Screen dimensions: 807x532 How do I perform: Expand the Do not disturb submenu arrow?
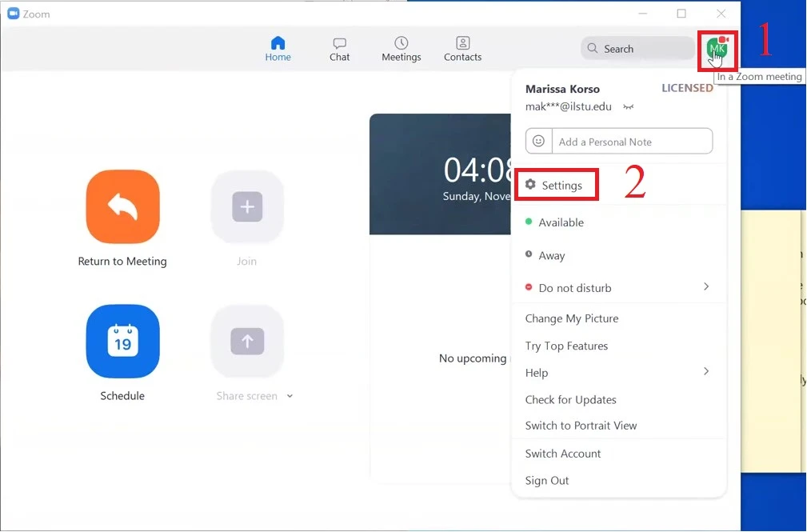click(705, 286)
